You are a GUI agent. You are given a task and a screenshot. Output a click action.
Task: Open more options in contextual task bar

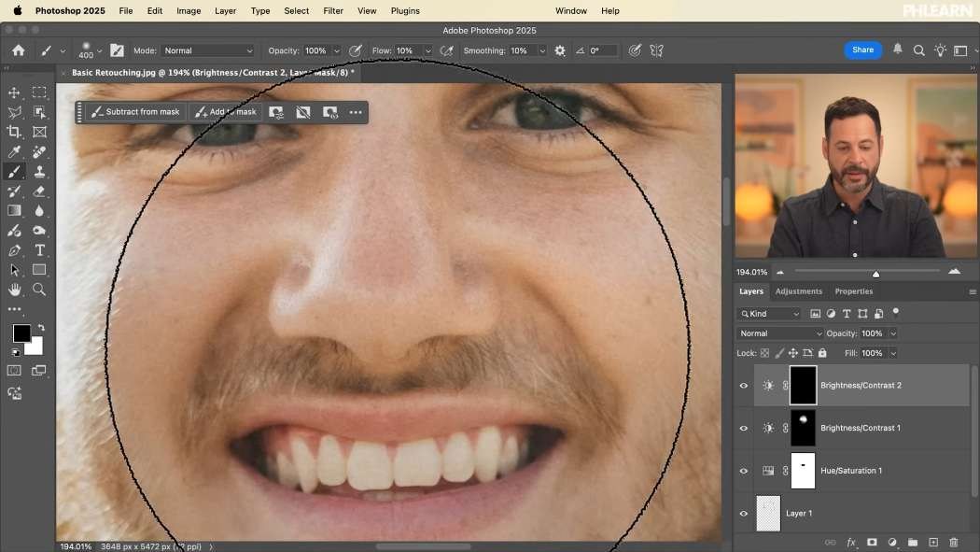point(356,112)
